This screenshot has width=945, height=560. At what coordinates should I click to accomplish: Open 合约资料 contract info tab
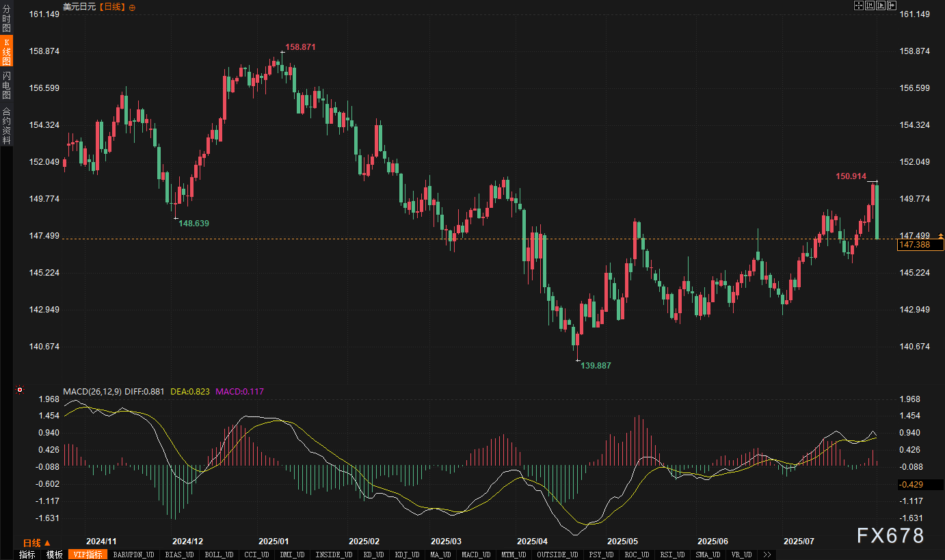point(6,125)
